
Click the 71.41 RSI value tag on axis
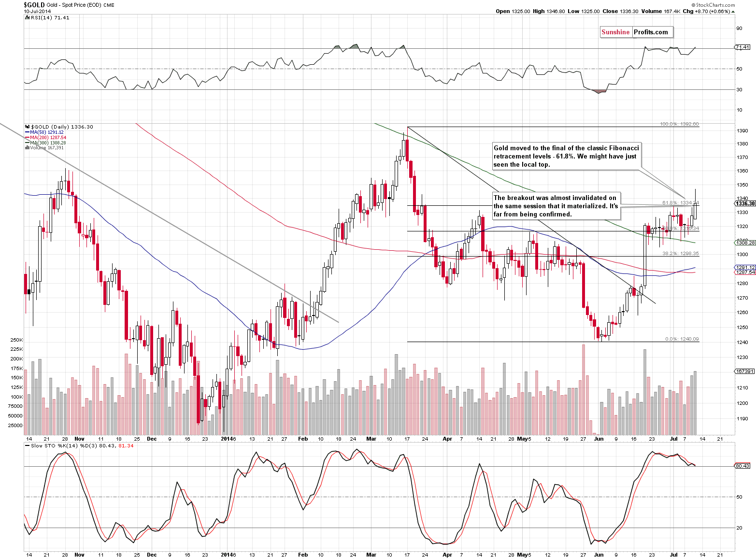(742, 47)
